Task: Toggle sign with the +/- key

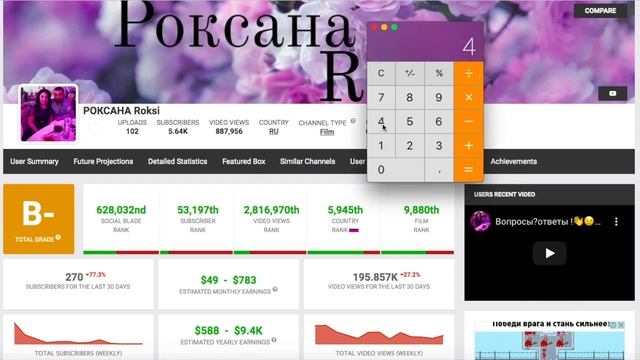Action: coord(410,73)
